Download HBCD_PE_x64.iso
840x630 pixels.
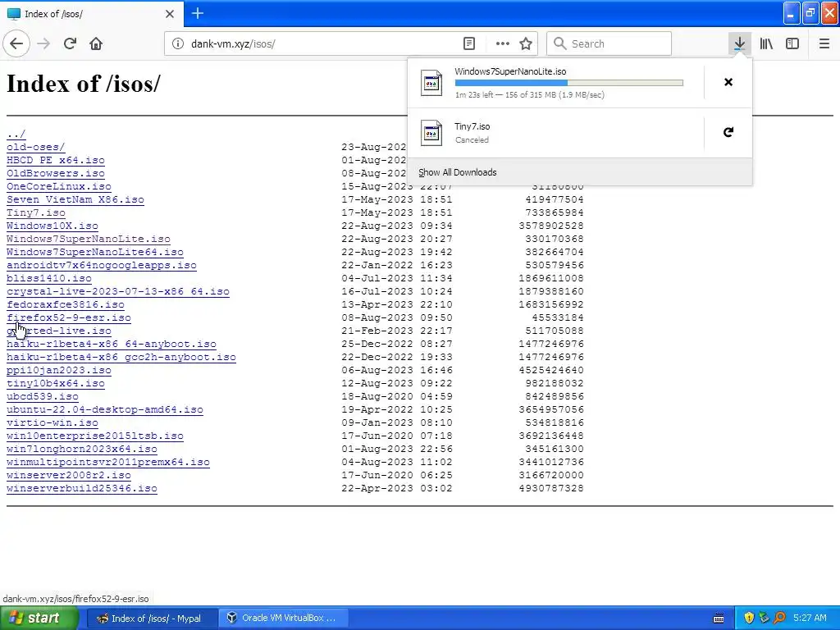(x=56, y=160)
